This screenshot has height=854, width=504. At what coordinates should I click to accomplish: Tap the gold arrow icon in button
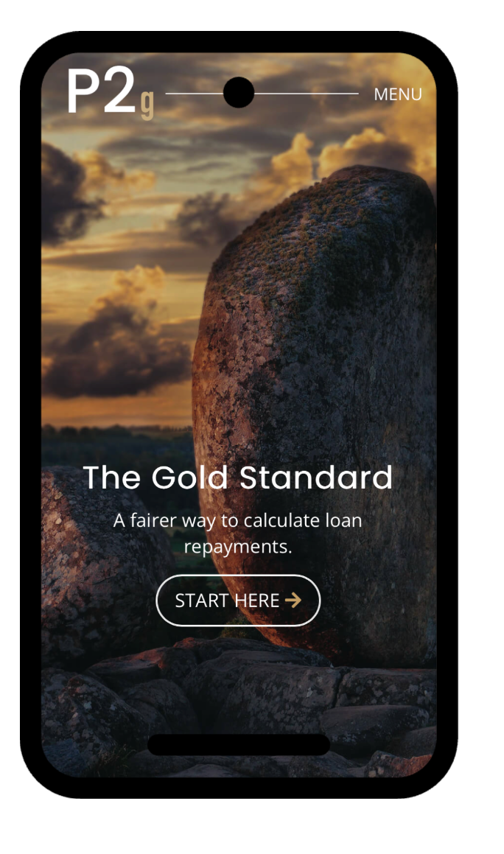point(293,601)
